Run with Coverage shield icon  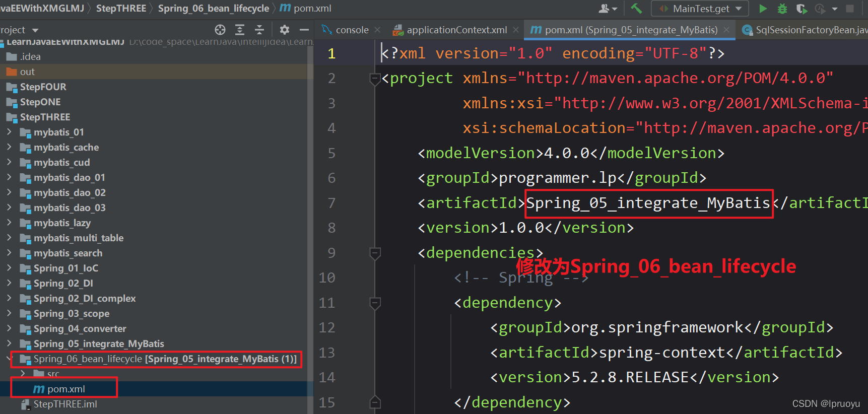coord(802,9)
